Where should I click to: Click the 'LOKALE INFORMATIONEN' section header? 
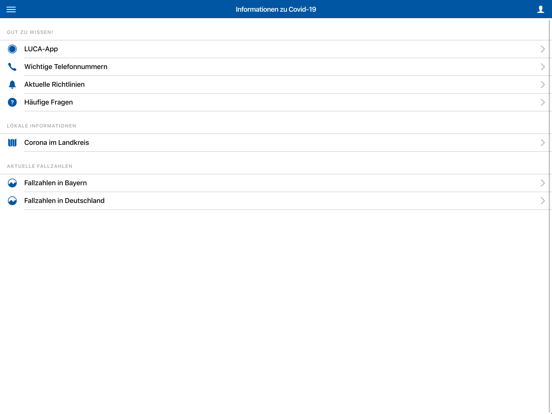coord(42,126)
